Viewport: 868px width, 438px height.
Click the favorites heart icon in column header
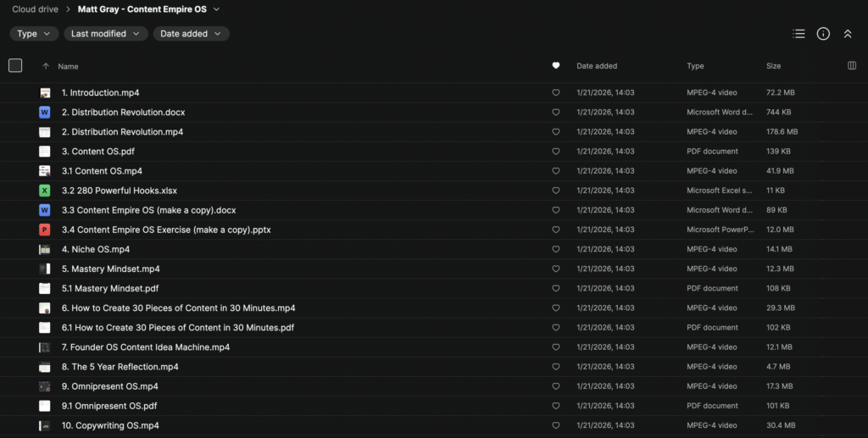coord(556,65)
